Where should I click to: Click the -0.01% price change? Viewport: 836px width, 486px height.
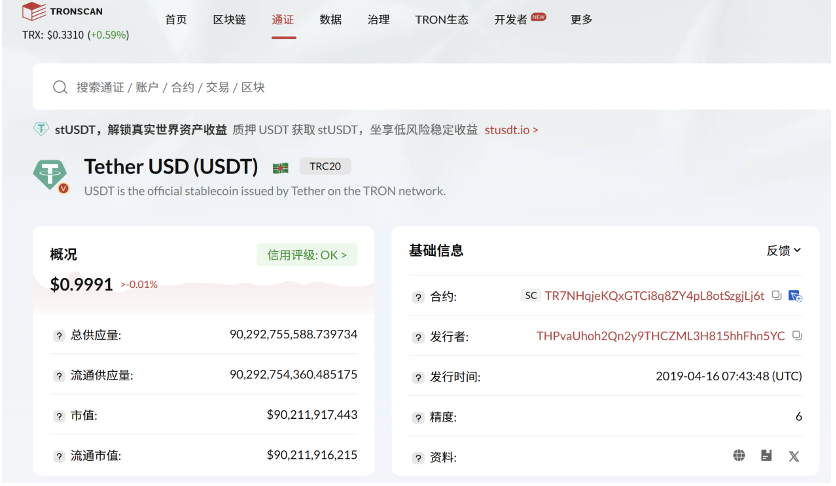click(139, 285)
